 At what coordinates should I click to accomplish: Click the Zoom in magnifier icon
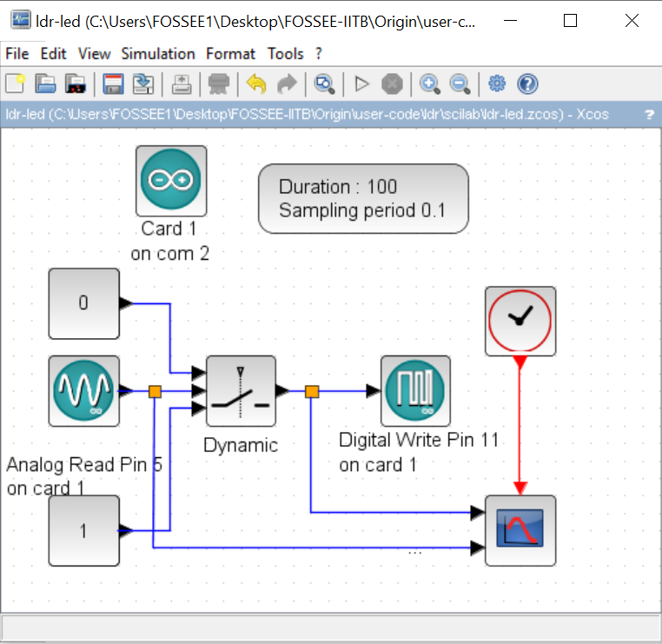click(x=429, y=83)
